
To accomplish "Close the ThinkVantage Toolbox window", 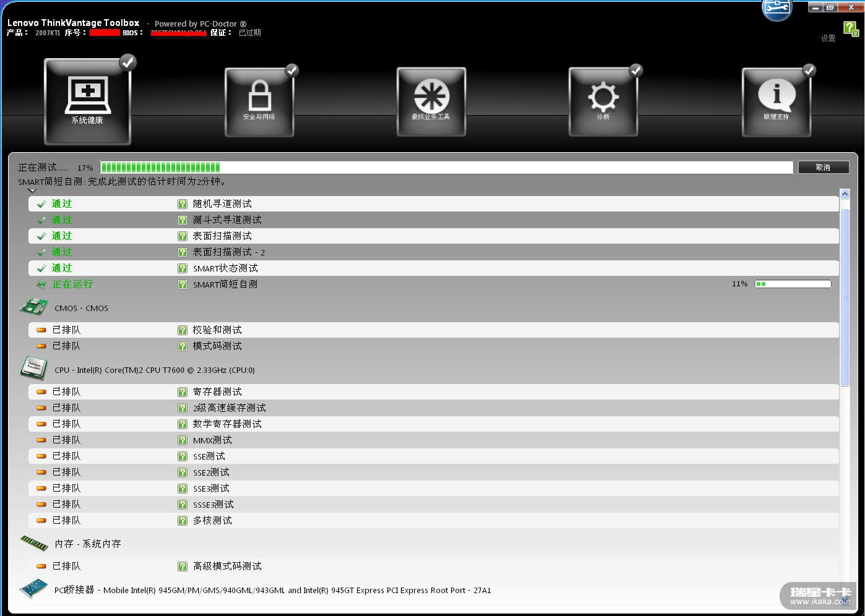I will (851, 7).
